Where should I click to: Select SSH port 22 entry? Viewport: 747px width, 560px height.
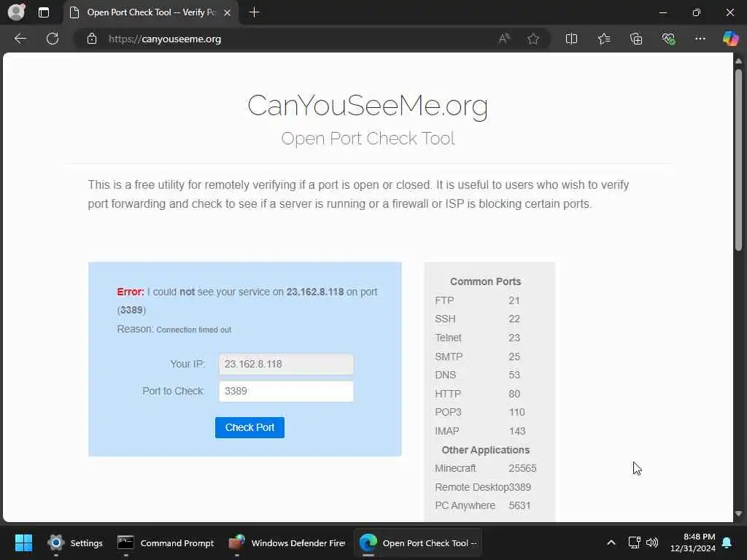click(x=477, y=319)
